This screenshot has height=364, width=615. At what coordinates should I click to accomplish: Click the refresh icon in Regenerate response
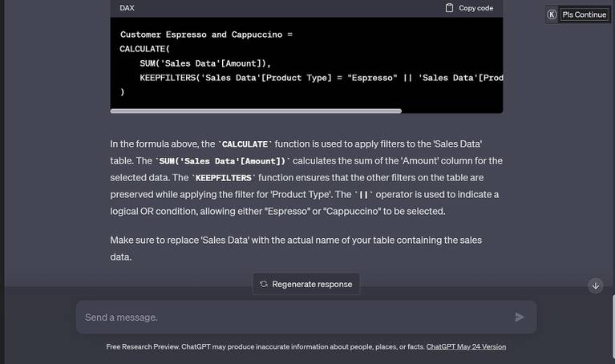pyautogui.click(x=263, y=284)
